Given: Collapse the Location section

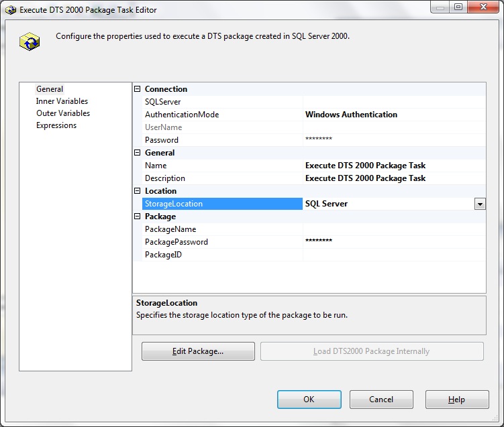Looking at the screenshot, I should [138, 190].
